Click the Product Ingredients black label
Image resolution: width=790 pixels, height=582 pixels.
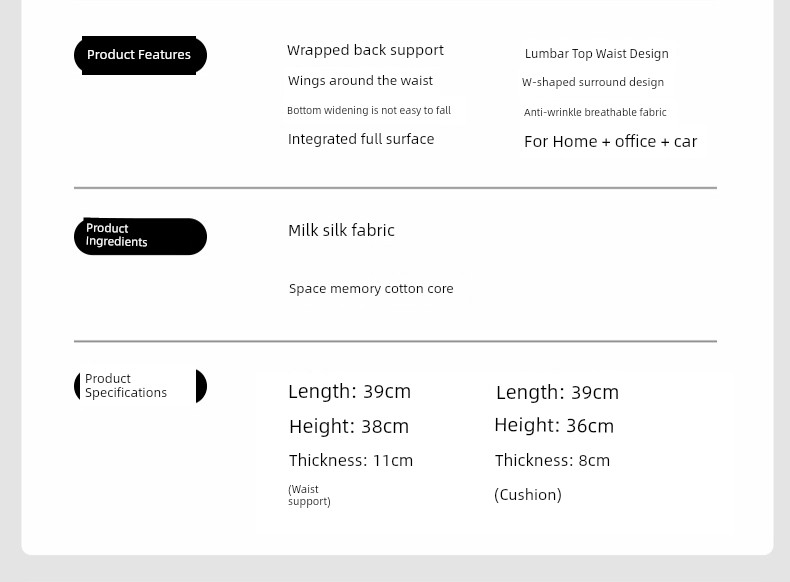(x=140, y=236)
